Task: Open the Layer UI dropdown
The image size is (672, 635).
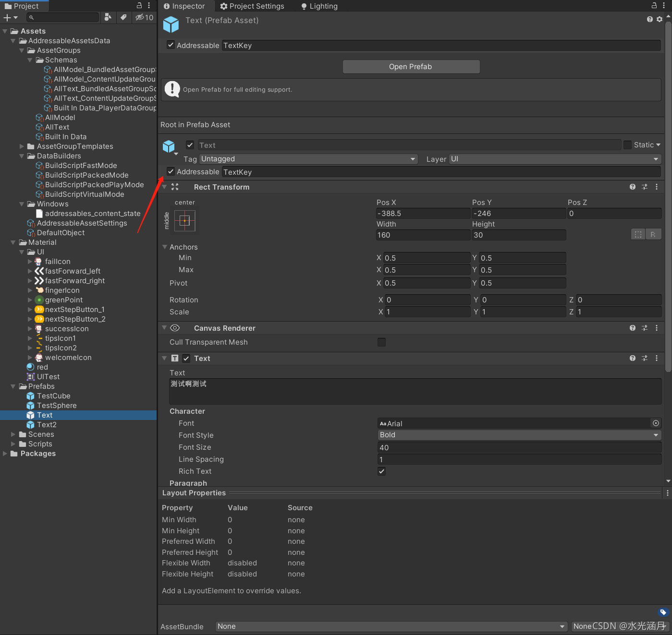Action: (x=555, y=159)
